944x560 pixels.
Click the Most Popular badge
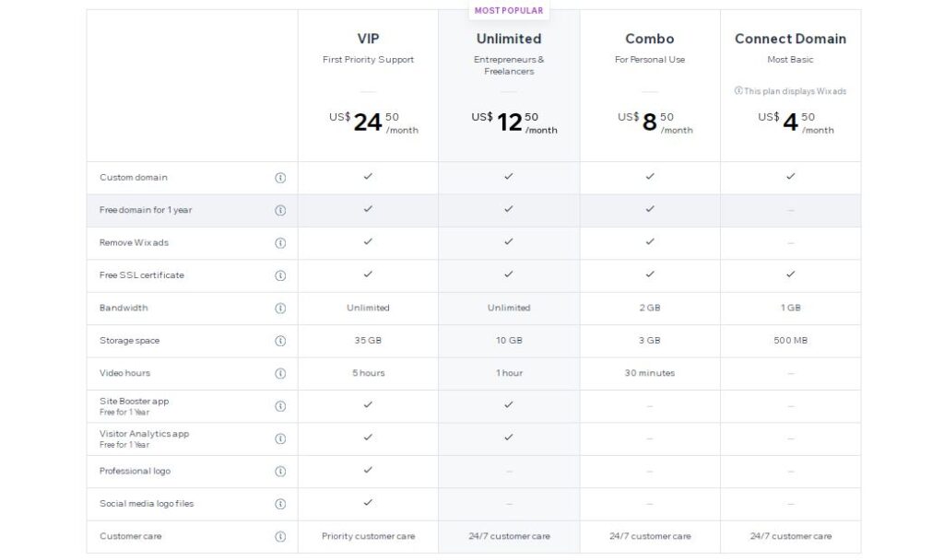(509, 10)
